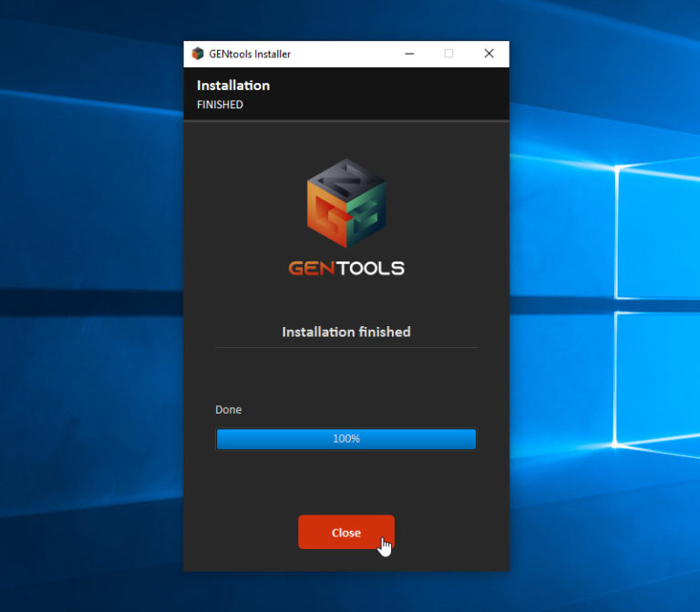The image size is (700, 612).
Task: Click the 'GENtools Installer' window title
Action: tap(250, 54)
